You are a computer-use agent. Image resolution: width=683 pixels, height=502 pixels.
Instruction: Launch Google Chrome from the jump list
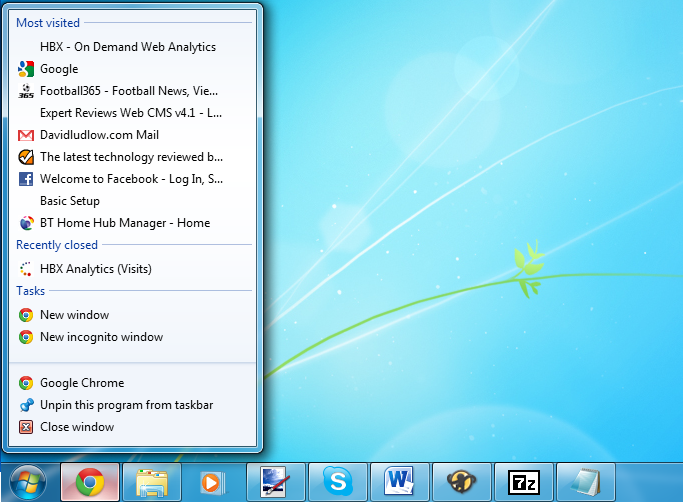click(132, 383)
